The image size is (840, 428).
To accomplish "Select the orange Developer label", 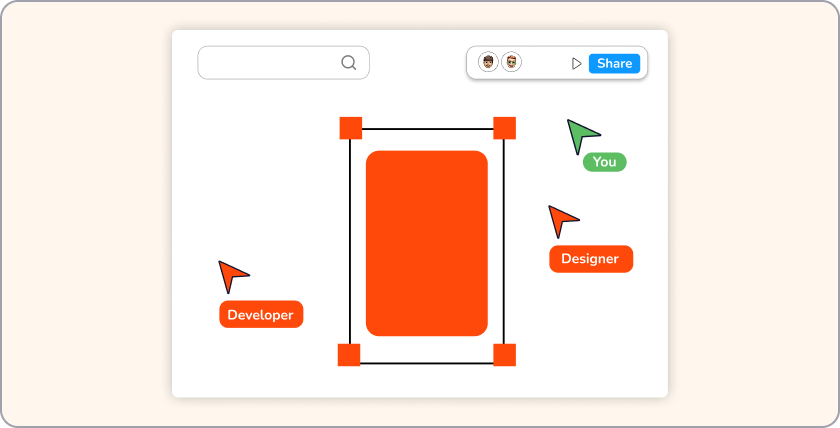I will click(x=260, y=315).
